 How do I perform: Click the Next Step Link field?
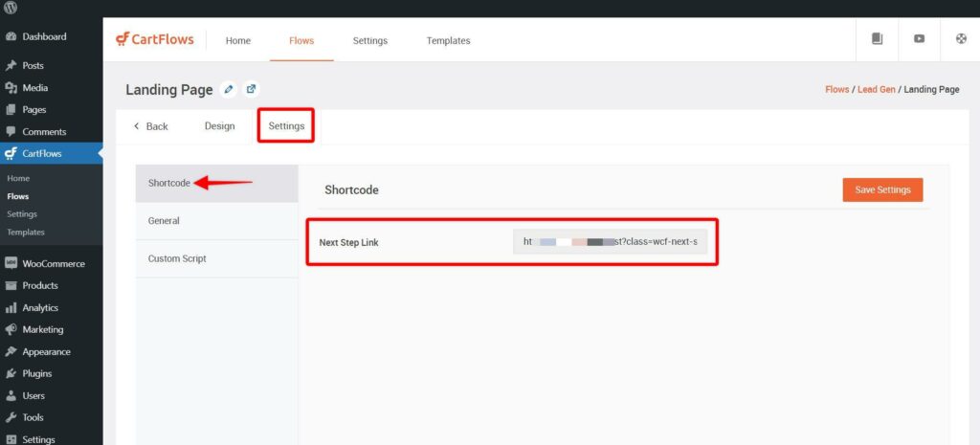tap(610, 242)
